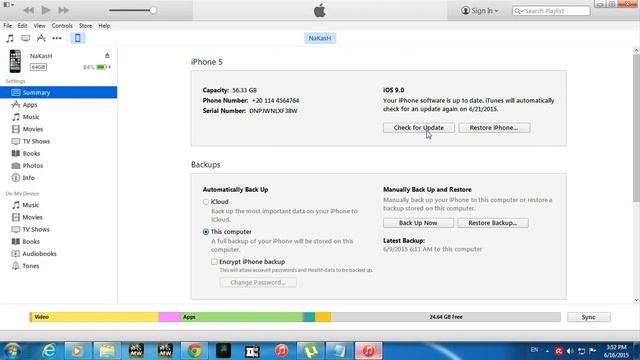This screenshot has height=360, width=640.
Task: Select the iCloud backup radio button
Action: click(206, 202)
